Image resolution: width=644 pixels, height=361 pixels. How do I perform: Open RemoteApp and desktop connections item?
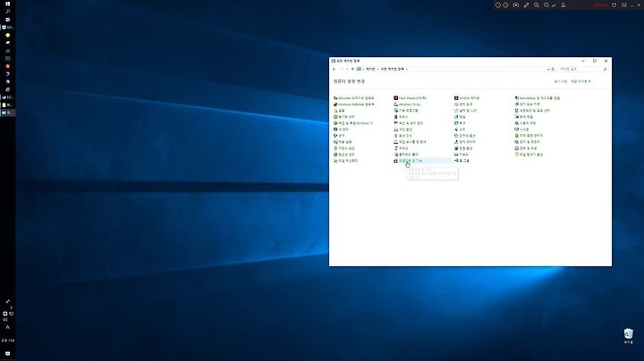coord(538,98)
